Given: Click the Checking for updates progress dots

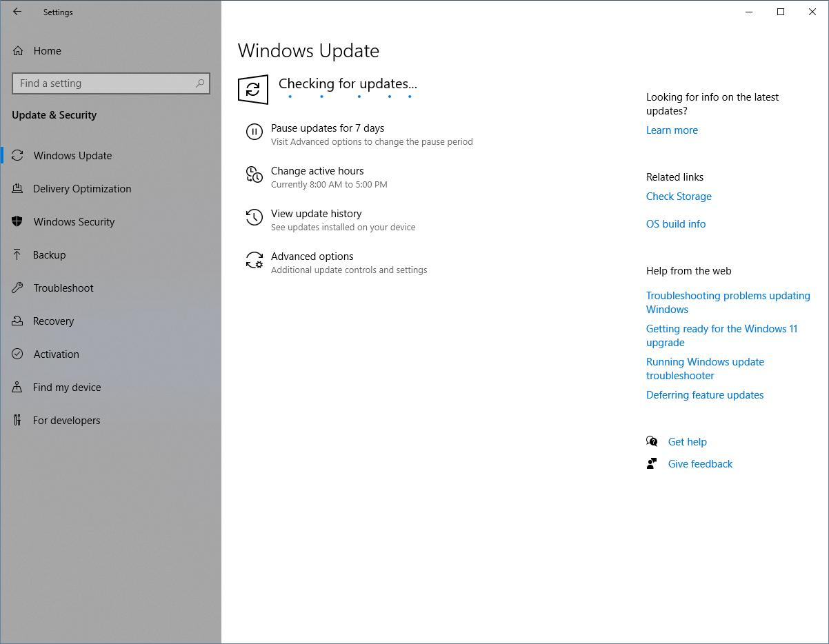Looking at the screenshot, I should click(350, 97).
